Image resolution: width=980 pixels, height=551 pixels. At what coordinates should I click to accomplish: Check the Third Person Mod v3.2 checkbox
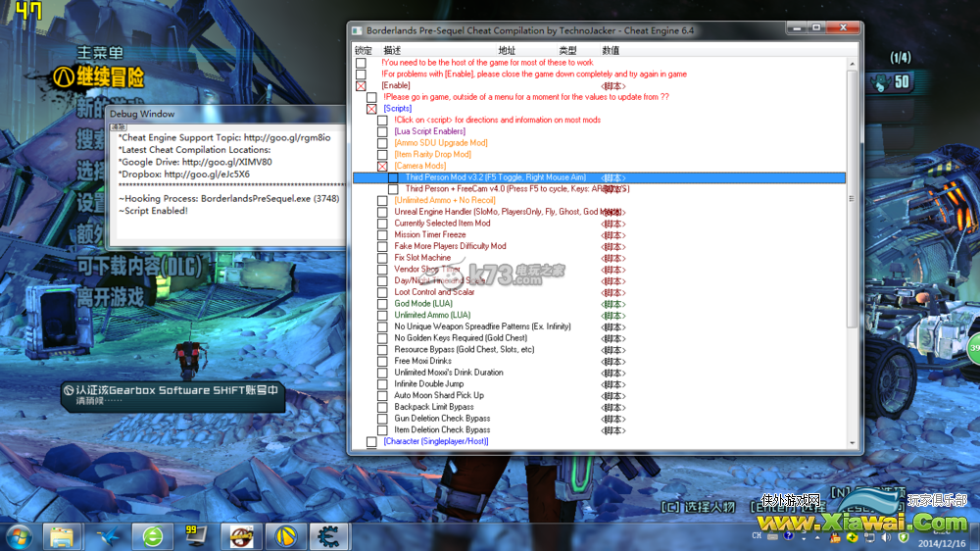393,177
